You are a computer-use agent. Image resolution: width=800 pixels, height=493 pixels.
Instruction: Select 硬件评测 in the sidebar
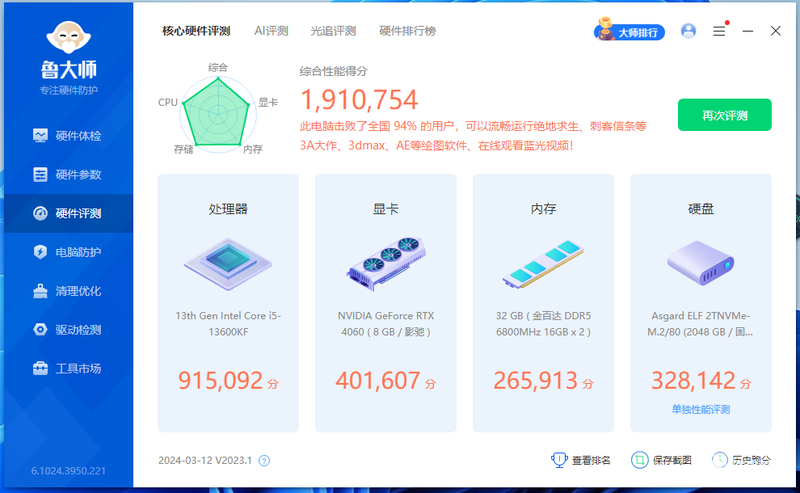68,213
